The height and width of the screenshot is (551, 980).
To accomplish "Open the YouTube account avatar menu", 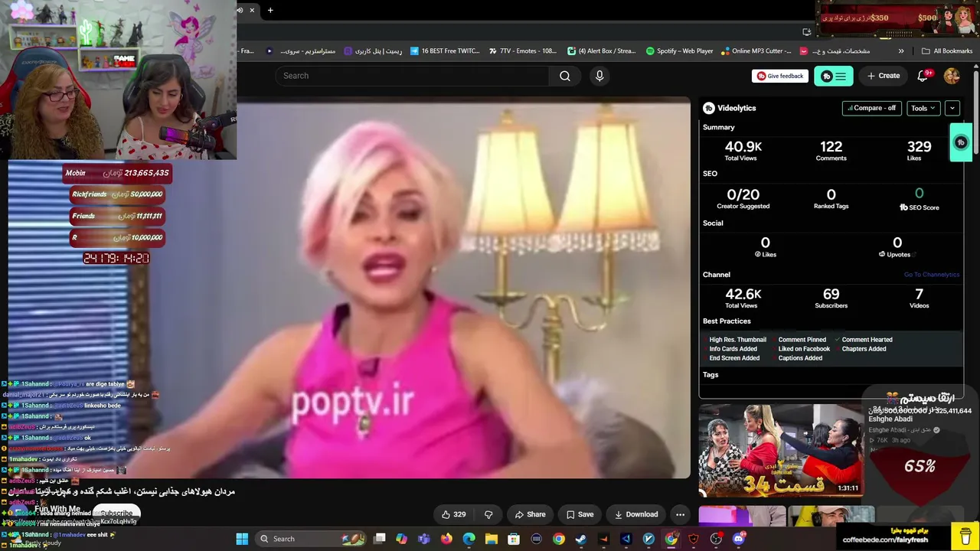I will pos(952,76).
